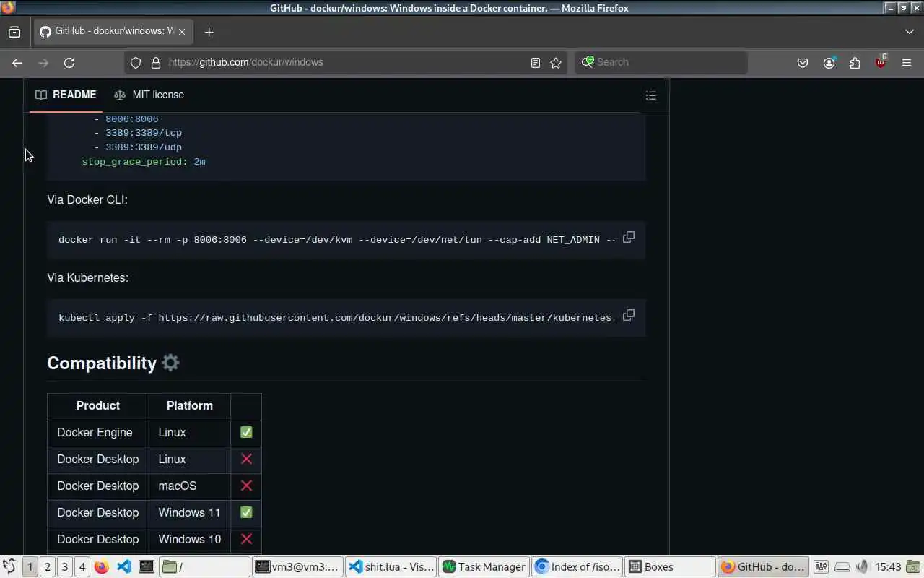Click the red cross in Windows 10 row
Screen dimensions: 924x578
point(246,539)
